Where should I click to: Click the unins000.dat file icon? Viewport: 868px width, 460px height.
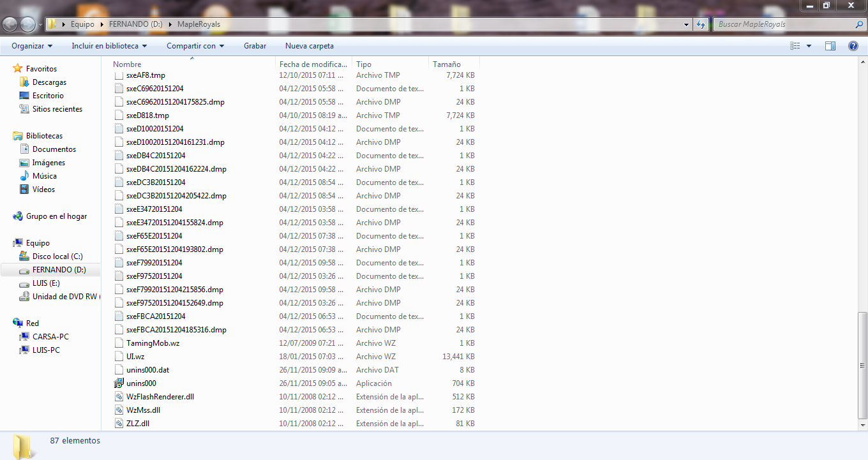click(119, 370)
